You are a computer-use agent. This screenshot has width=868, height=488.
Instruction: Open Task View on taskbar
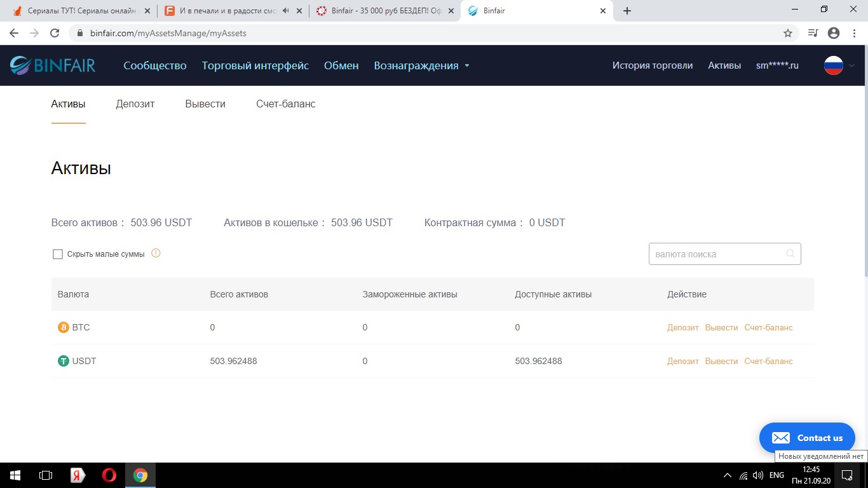click(46, 475)
